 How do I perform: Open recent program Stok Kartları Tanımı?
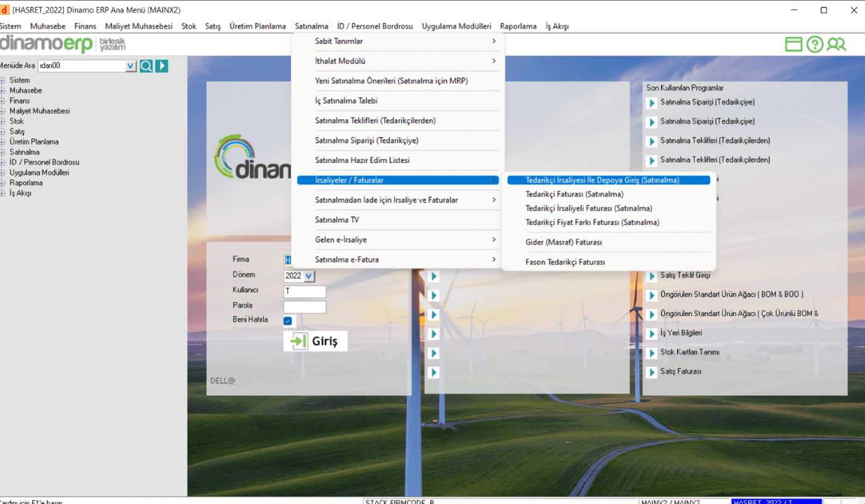(690, 352)
